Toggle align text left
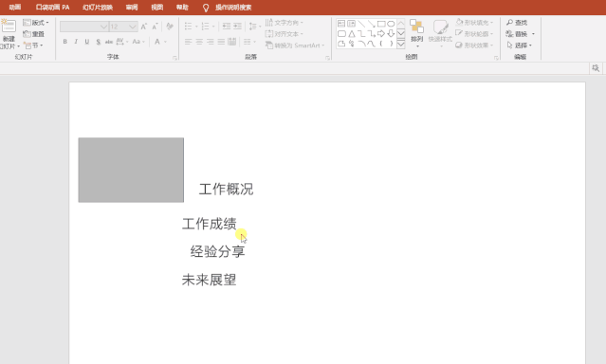 188,42
